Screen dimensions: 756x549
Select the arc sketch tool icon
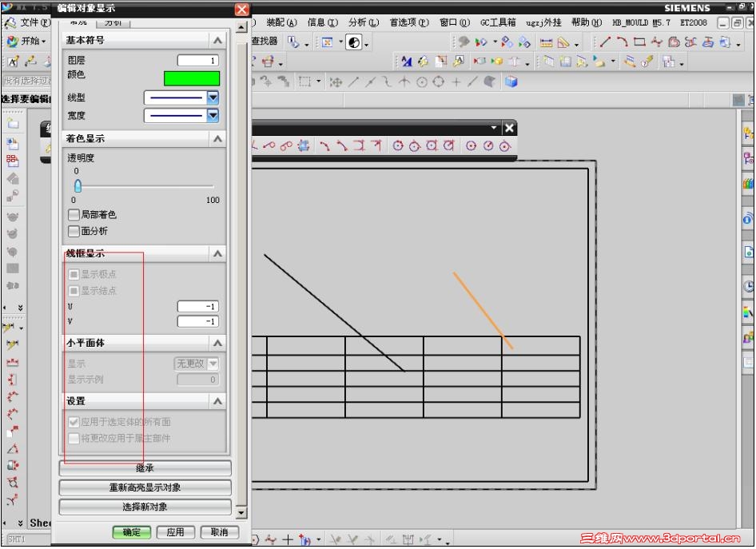point(623,42)
